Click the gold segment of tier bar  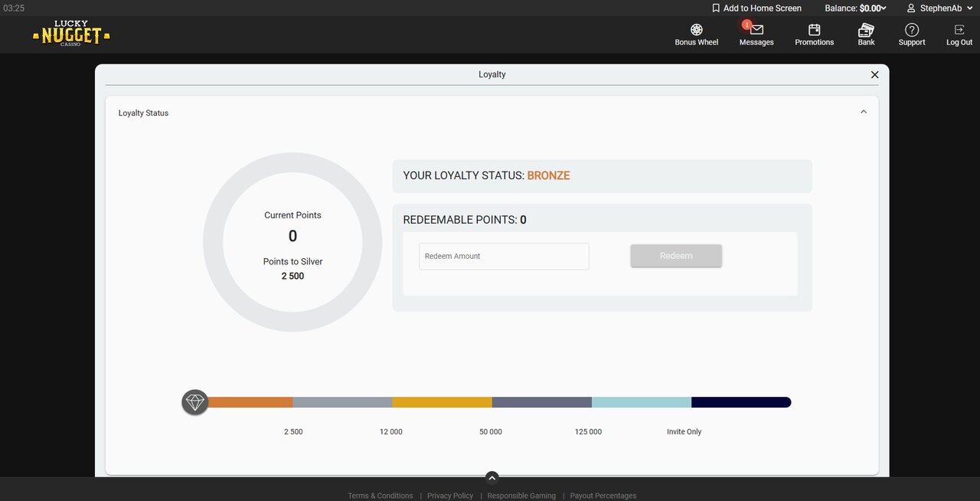(x=442, y=402)
